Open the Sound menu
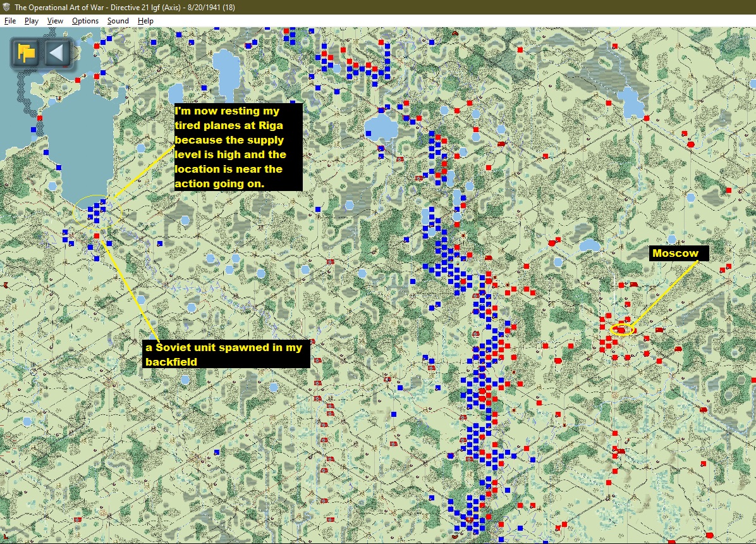 click(118, 21)
